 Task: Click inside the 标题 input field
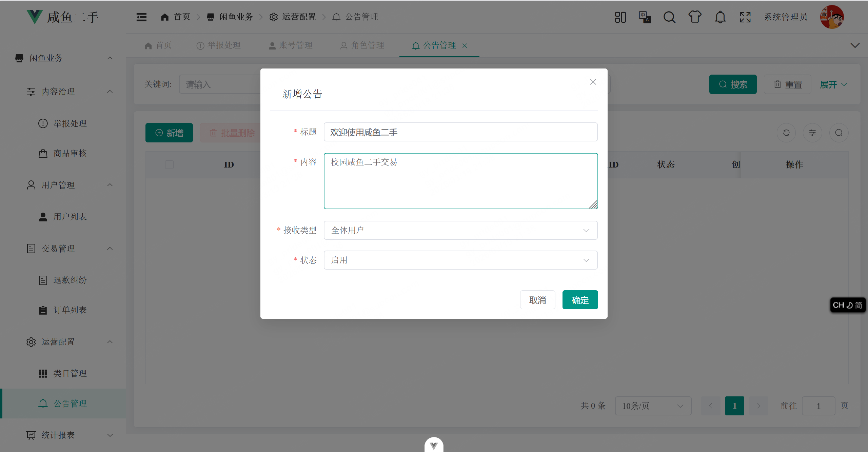point(460,132)
